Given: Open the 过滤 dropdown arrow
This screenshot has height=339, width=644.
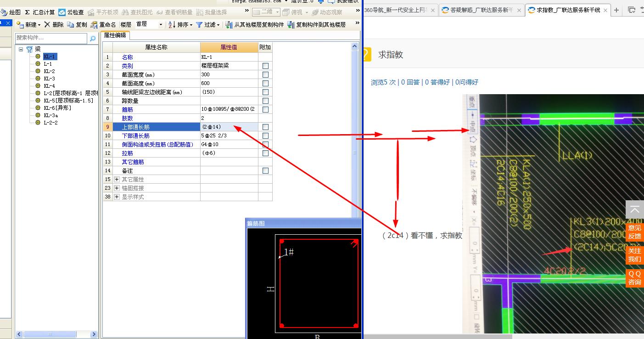Looking at the screenshot, I should point(218,25).
